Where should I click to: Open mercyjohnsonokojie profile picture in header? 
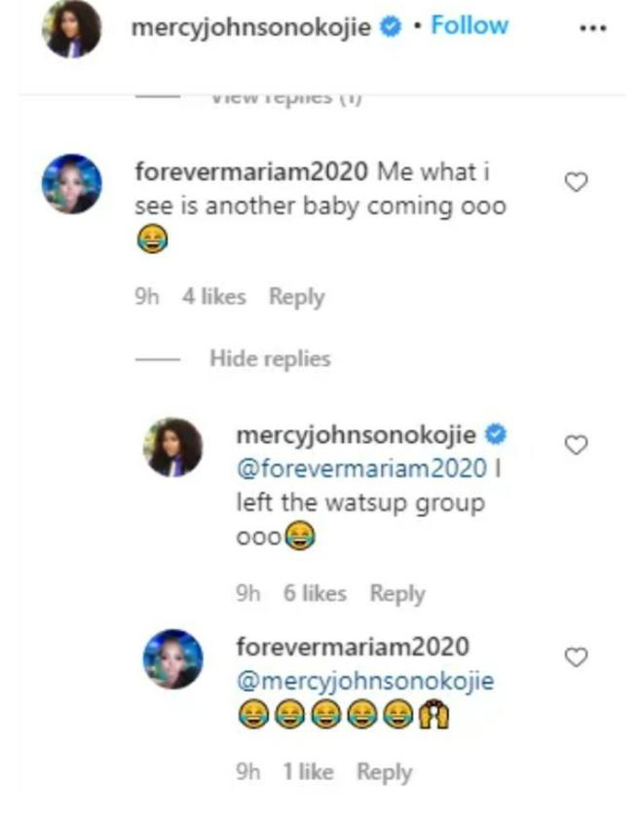point(72,29)
